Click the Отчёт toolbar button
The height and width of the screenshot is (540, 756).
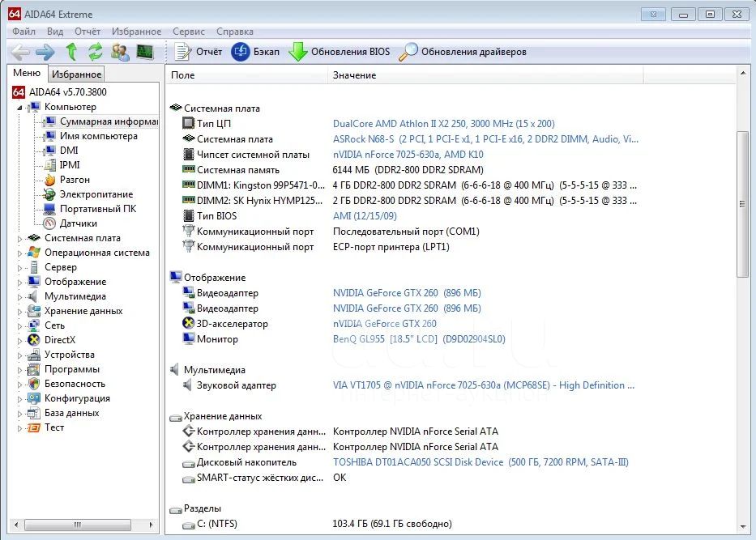point(199,52)
